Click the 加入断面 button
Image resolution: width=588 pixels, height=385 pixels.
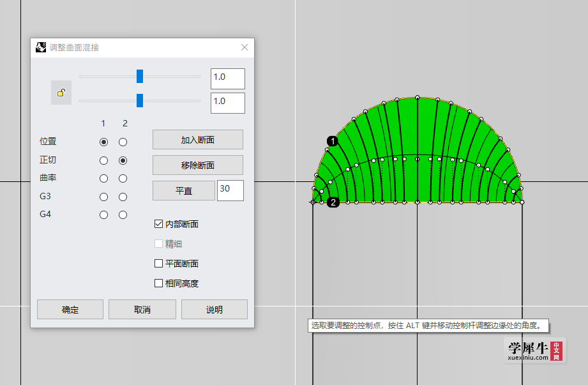198,139
